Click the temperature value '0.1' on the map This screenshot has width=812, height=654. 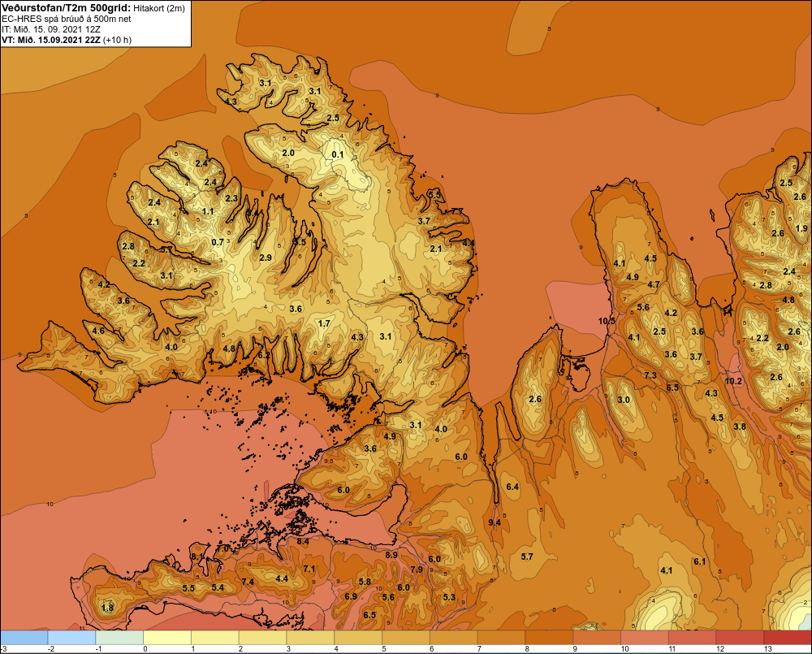pyautogui.click(x=338, y=154)
